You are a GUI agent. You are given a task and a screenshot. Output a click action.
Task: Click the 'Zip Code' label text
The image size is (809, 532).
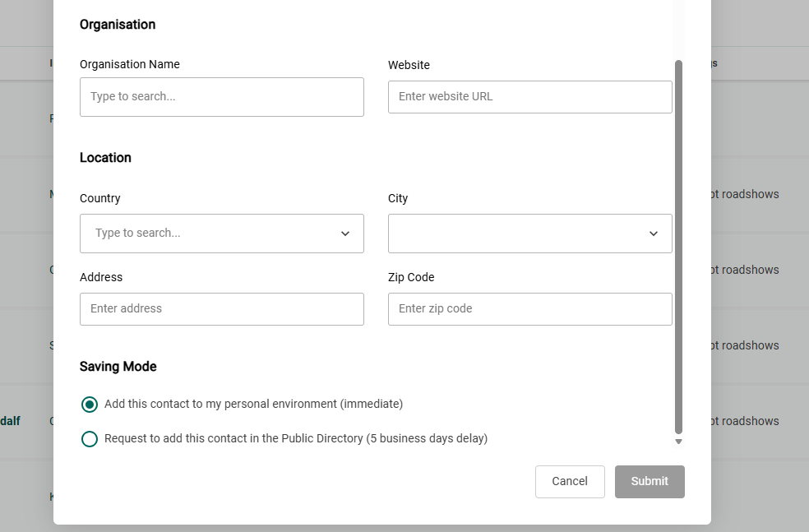[411, 277]
